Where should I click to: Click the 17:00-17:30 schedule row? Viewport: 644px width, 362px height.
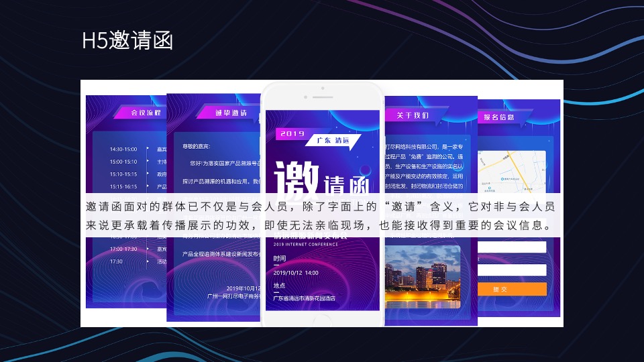(x=138, y=249)
